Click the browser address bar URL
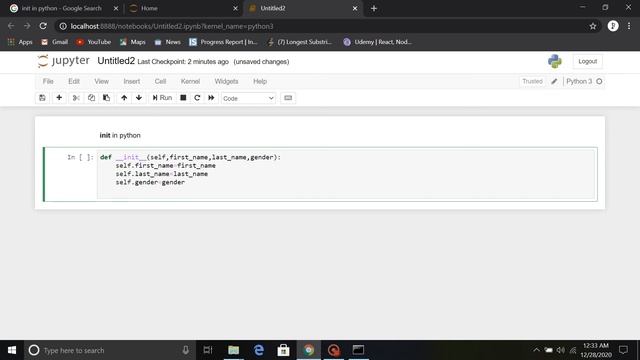The height and width of the screenshot is (360, 640). [172, 26]
